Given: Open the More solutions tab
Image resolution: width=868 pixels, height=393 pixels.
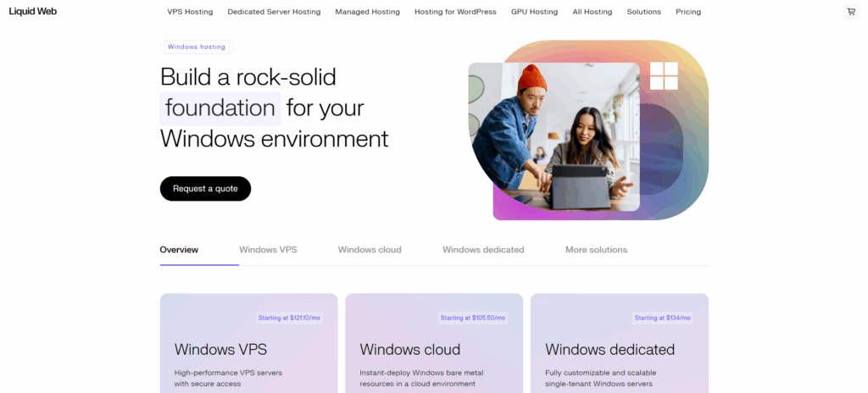Looking at the screenshot, I should coord(596,250).
